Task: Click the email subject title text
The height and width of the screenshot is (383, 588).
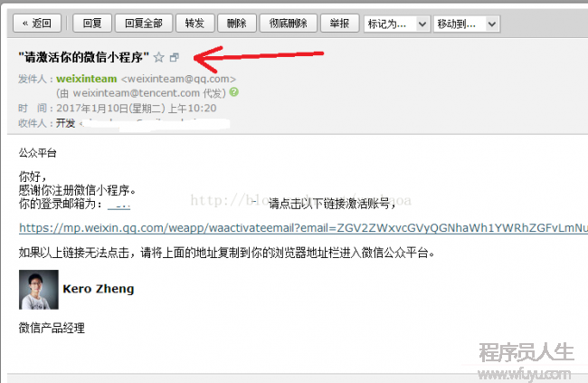Action: [84, 57]
